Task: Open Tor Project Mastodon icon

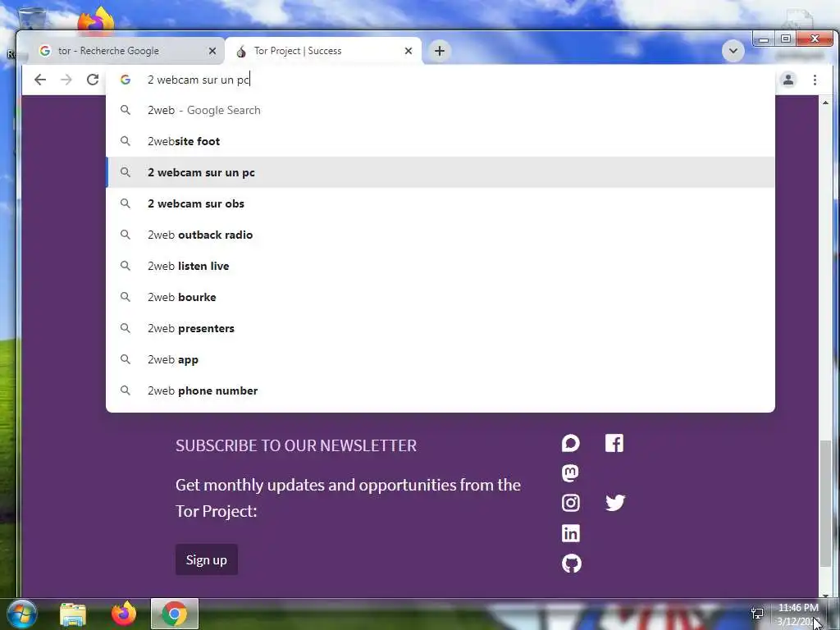Action: click(x=570, y=473)
